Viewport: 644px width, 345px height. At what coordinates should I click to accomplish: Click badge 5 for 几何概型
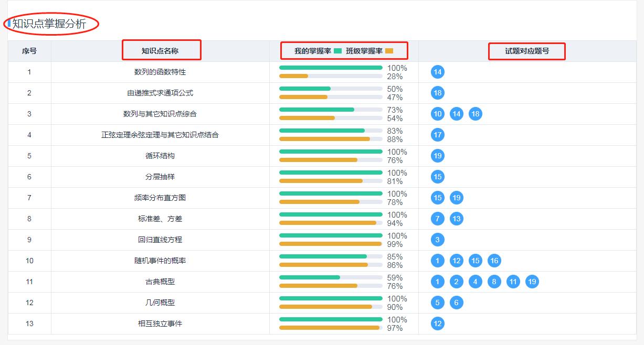tap(437, 303)
